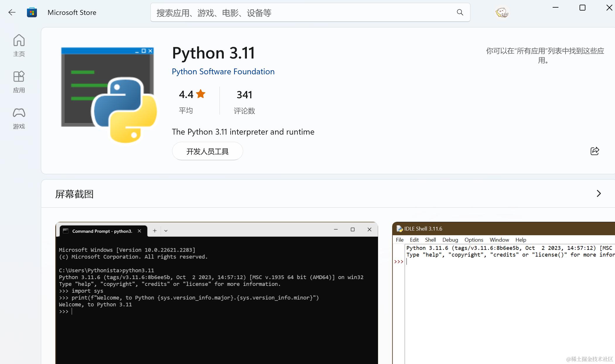Click the Microsoft Store logo icon
The image size is (615, 364).
pyautogui.click(x=32, y=12)
